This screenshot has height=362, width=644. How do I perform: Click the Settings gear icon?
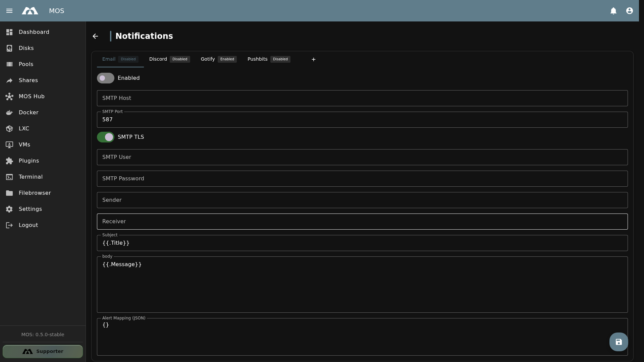click(9, 209)
